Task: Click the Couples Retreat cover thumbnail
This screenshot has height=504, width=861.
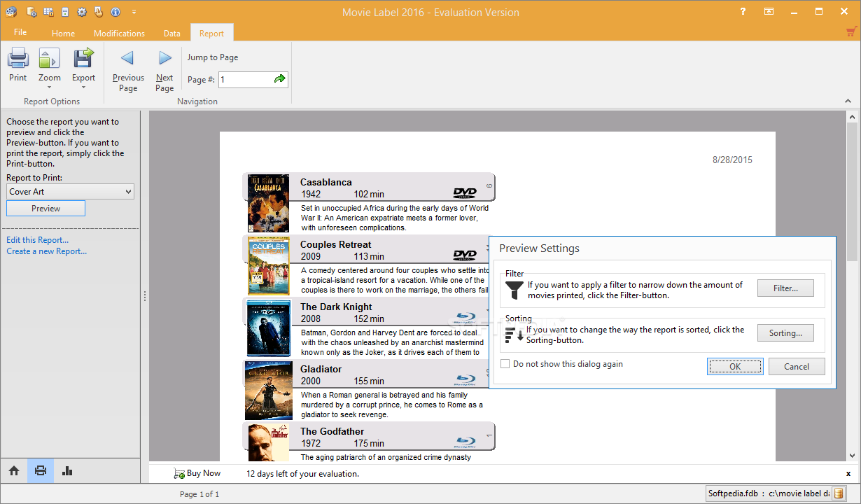Action: pos(268,265)
